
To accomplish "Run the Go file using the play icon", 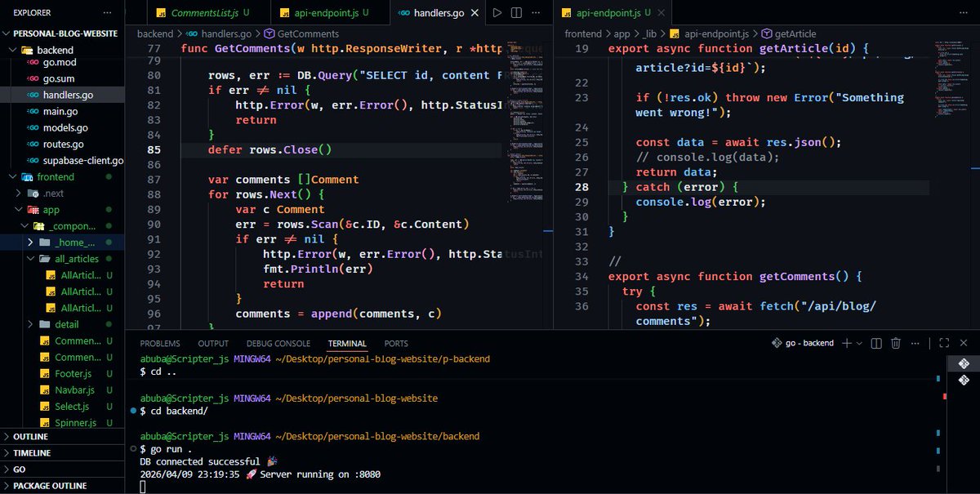I will [x=498, y=12].
